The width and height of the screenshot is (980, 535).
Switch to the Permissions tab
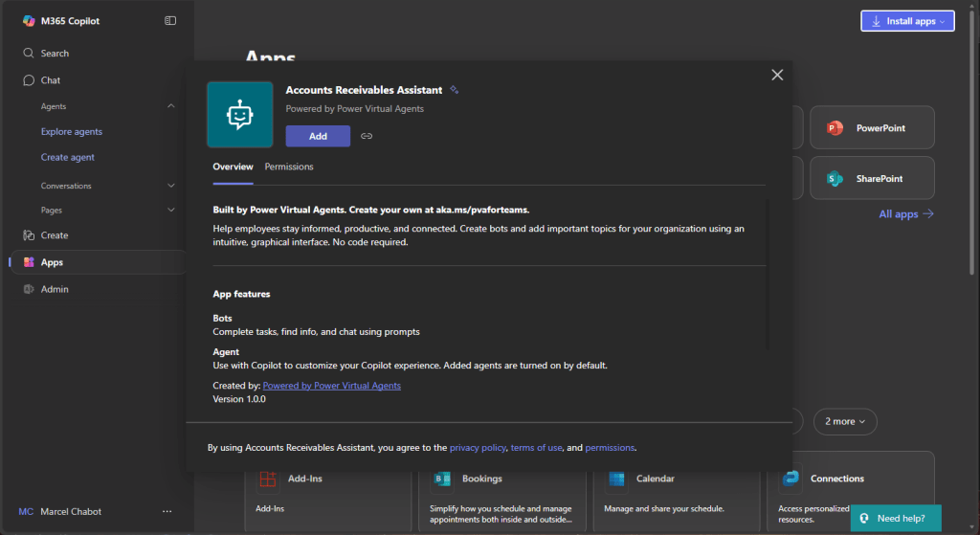(x=289, y=167)
